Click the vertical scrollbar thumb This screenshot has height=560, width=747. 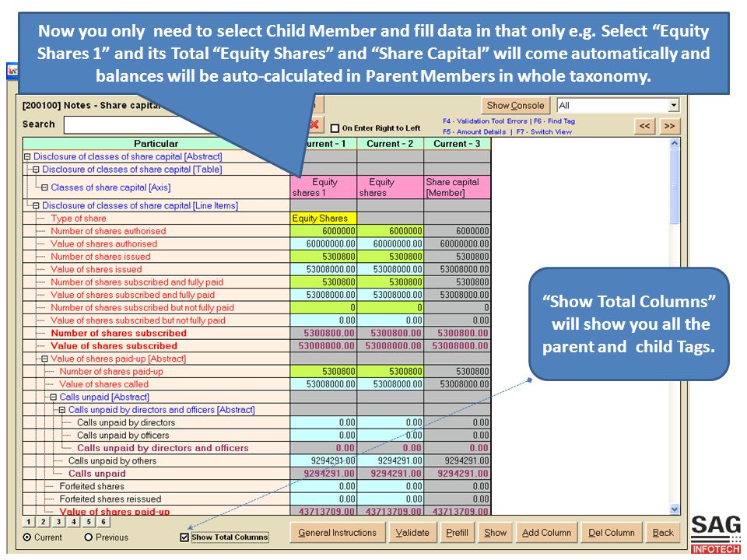(x=675, y=186)
